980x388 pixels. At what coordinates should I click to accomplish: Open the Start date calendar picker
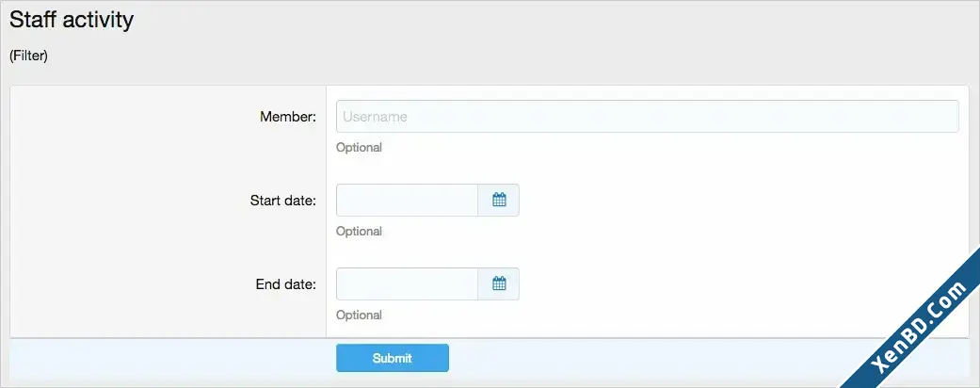coord(499,200)
